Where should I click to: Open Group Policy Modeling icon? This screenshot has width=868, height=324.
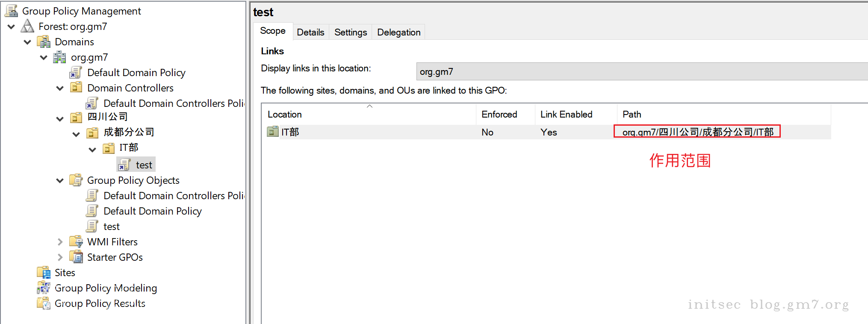point(44,288)
